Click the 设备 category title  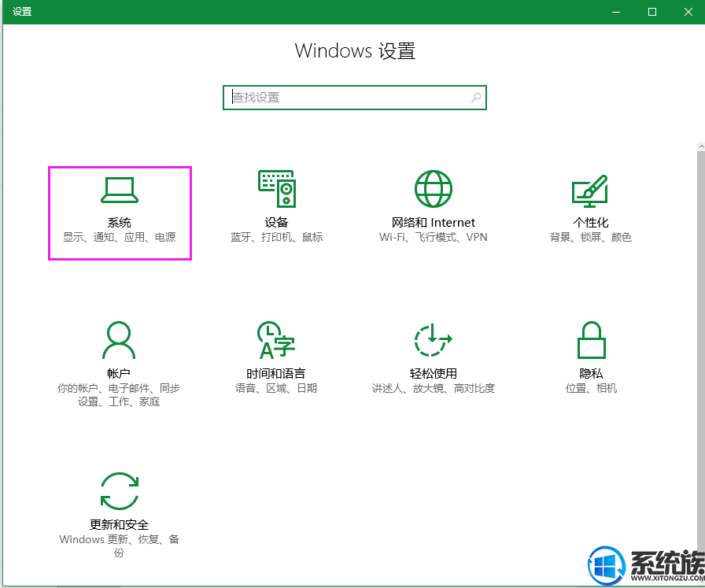(276, 222)
